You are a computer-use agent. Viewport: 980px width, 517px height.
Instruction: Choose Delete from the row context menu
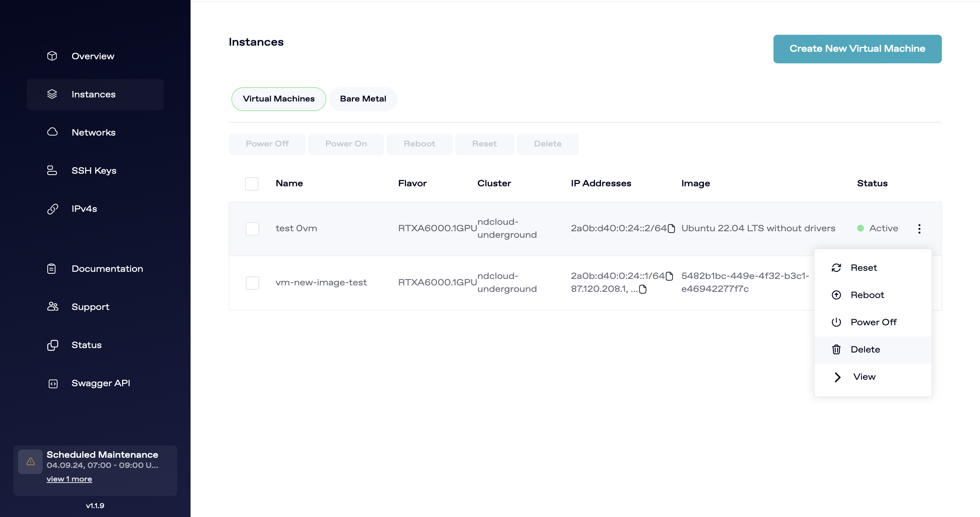pos(865,349)
